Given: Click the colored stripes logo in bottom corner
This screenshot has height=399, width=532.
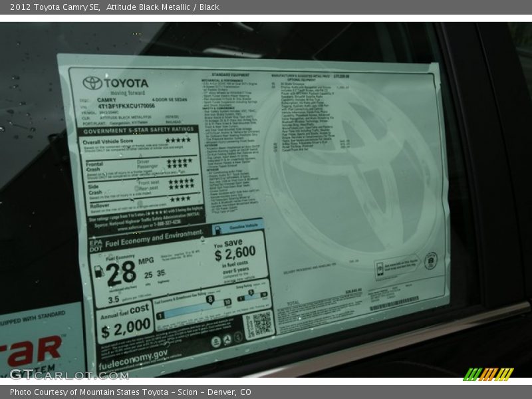Looking at the screenshot, I should pyautogui.click(x=487, y=374).
